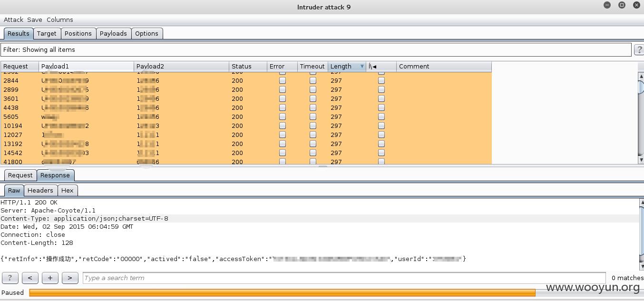644x301 pixels.
Task: Select request row 2844
Action: [x=246, y=80]
